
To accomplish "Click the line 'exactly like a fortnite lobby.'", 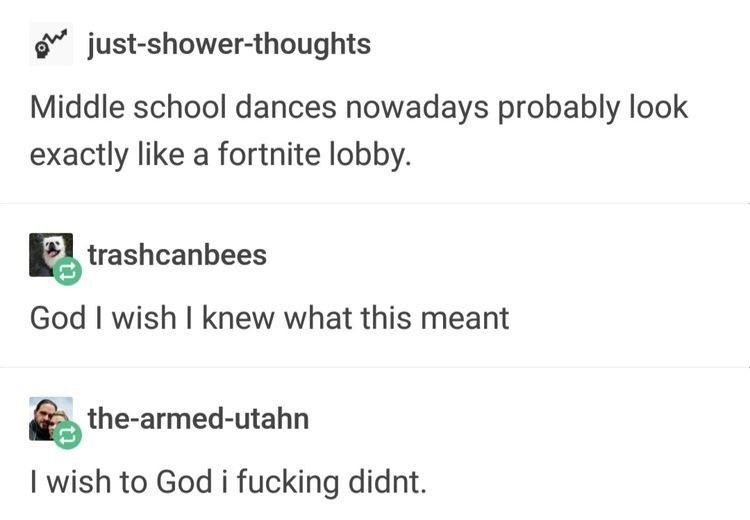I will tap(221, 155).
